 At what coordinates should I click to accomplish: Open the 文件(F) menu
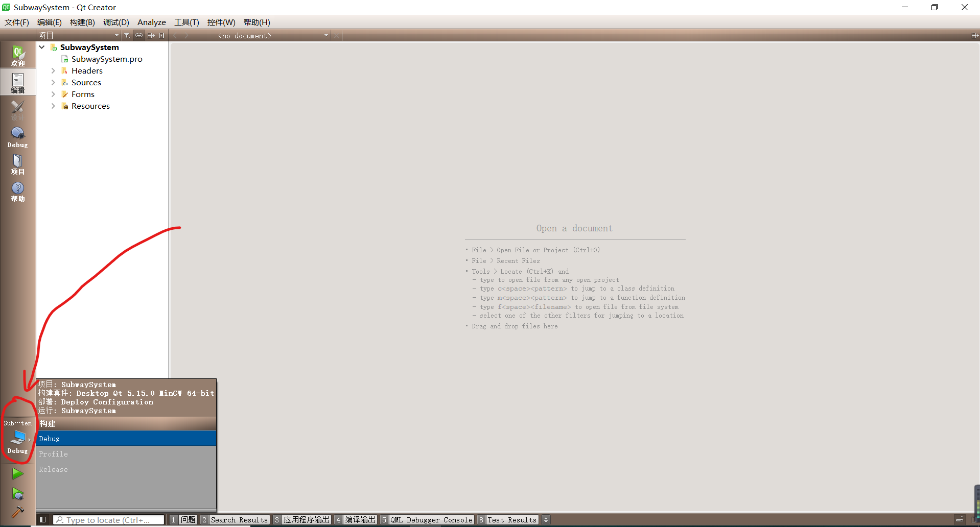pyautogui.click(x=17, y=22)
